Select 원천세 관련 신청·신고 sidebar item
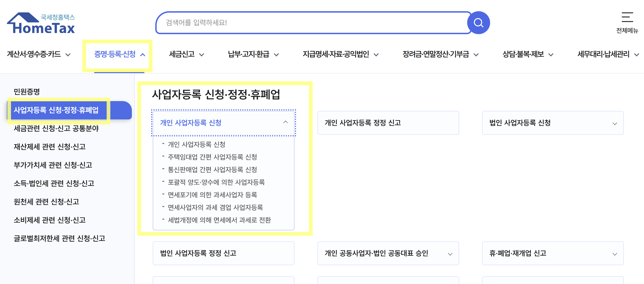Screen dimensions: 644x284 (46, 201)
